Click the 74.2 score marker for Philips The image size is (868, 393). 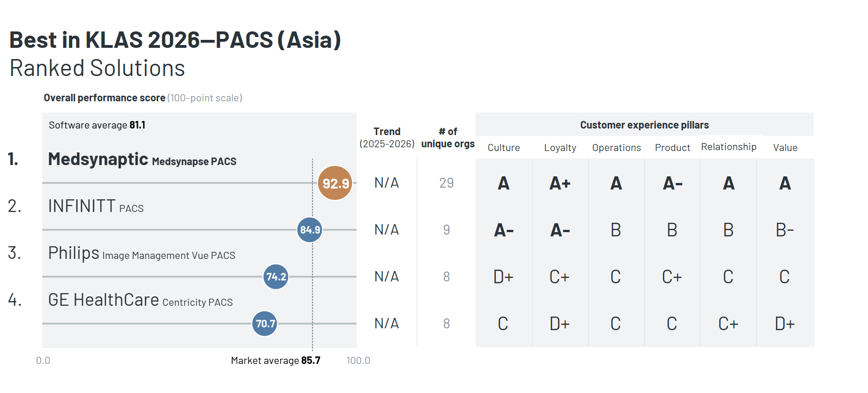coord(276,277)
